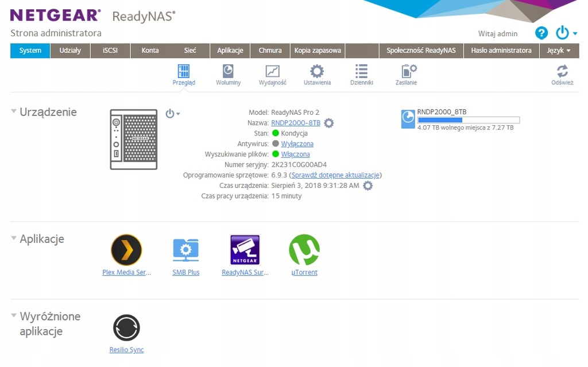
Task: Switch to the Udziały tab
Action: click(70, 51)
